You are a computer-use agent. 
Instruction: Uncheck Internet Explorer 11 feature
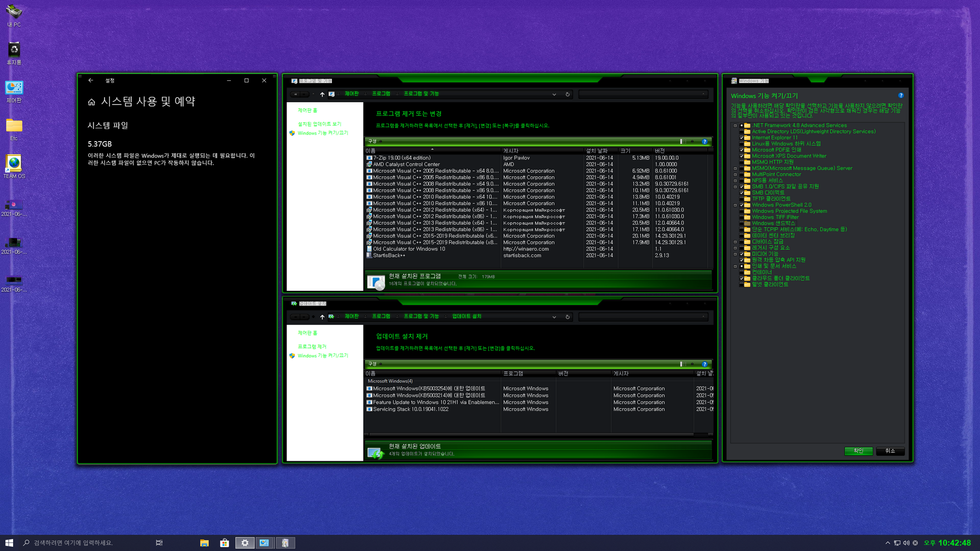point(742,138)
